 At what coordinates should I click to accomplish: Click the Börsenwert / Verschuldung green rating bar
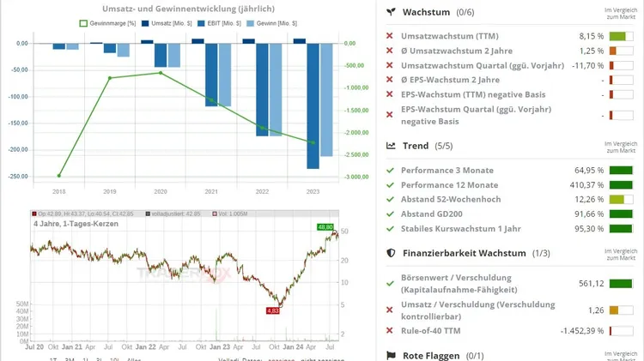(x=621, y=284)
